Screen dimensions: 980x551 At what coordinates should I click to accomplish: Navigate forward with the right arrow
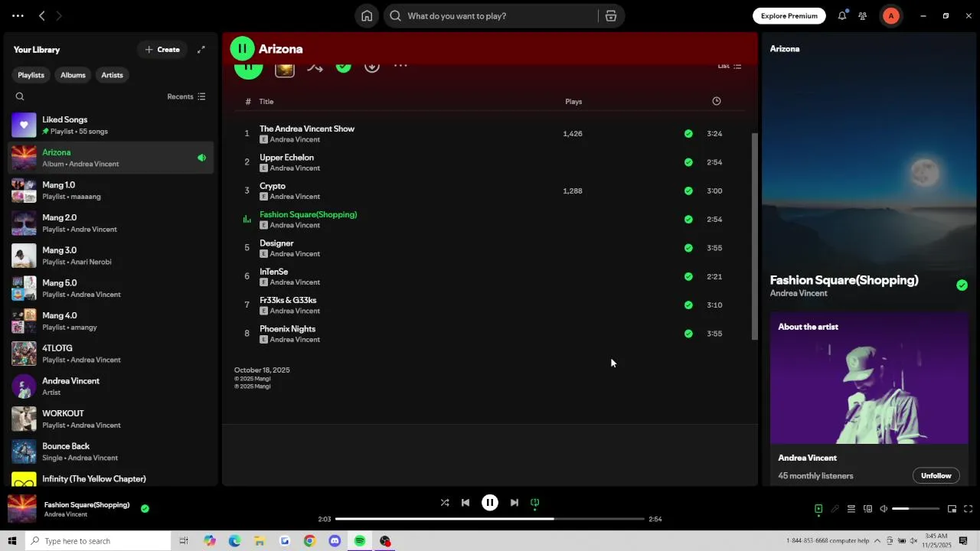(x=59, y=16)
